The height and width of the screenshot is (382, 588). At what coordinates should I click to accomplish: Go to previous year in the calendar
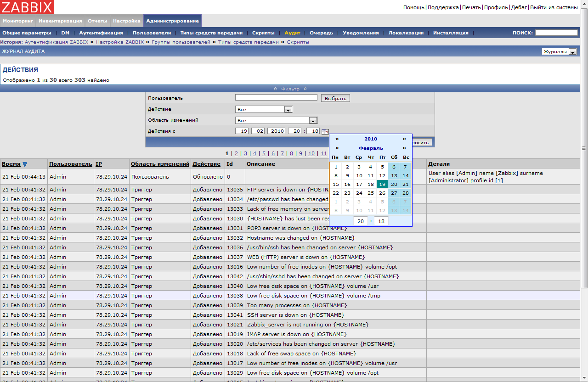coord(337,139)
